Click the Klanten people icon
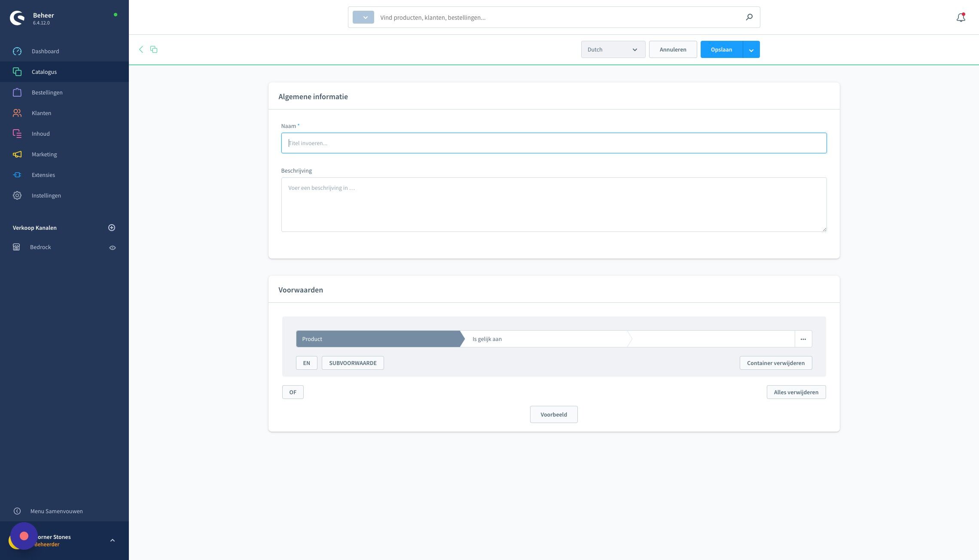The height and width of the screenshot is (560, 979). [17, 113]
